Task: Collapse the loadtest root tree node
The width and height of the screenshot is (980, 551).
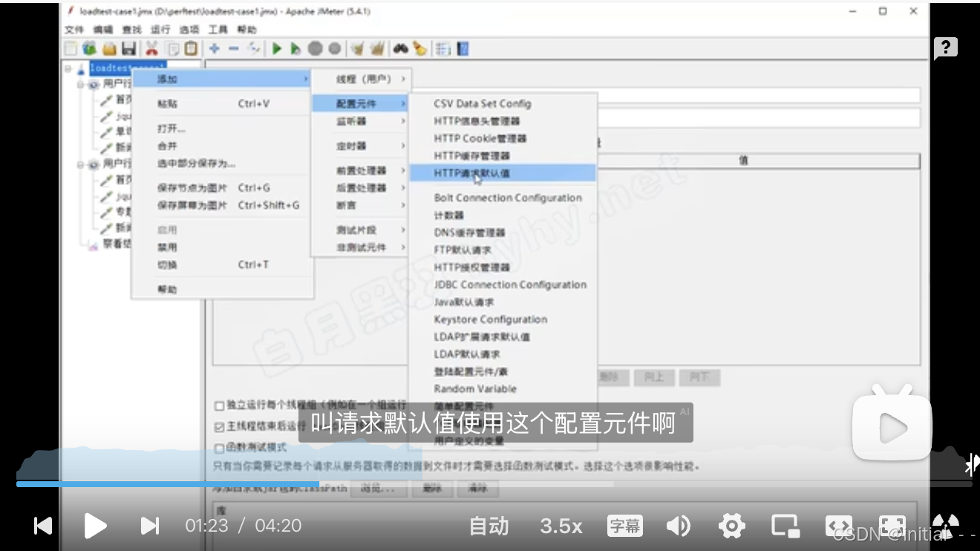Action: coord(68,68)
